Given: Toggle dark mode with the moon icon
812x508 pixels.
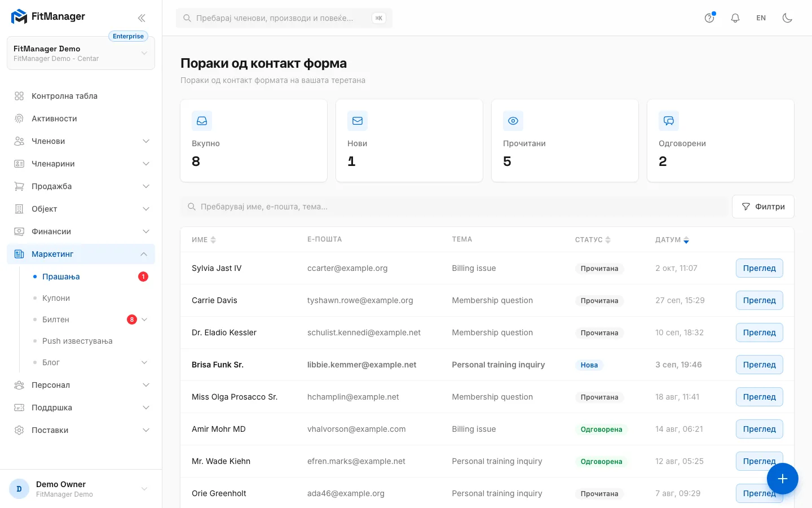Looking at the screenshot, I should click(x=788, y=18).
